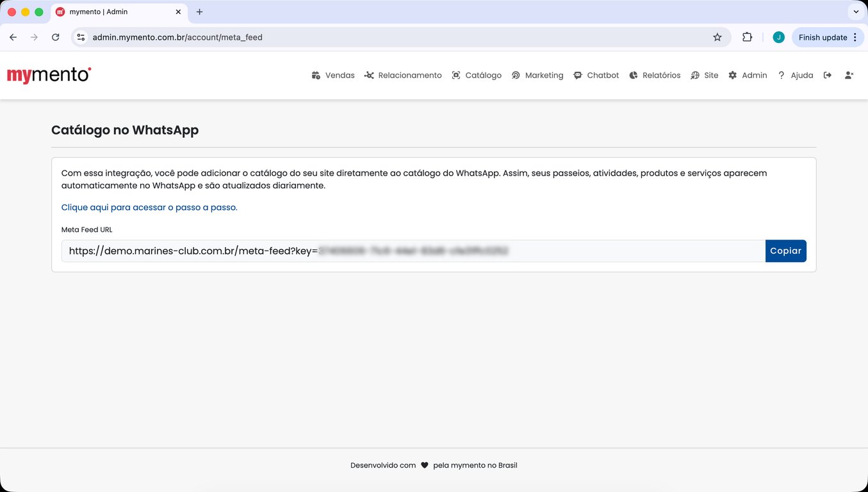Open the Admin menu

tap(748, 75)
